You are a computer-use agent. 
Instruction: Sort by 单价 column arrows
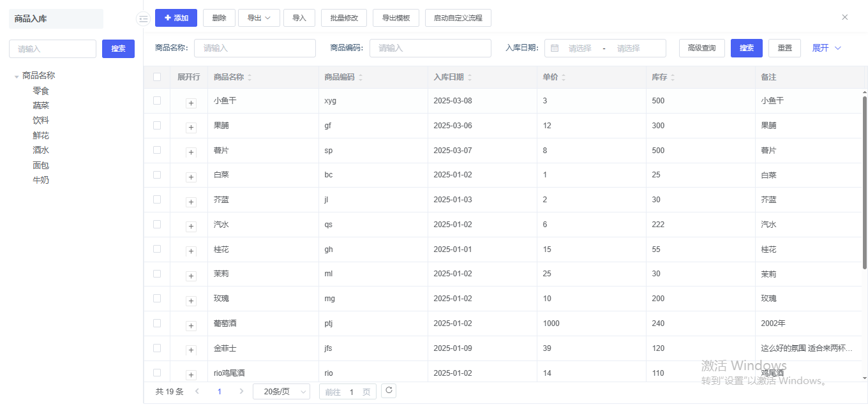(x=563, y=78)
